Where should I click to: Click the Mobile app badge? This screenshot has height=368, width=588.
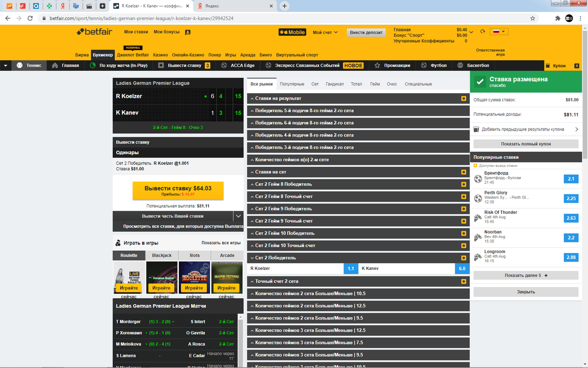pos(292,32)
